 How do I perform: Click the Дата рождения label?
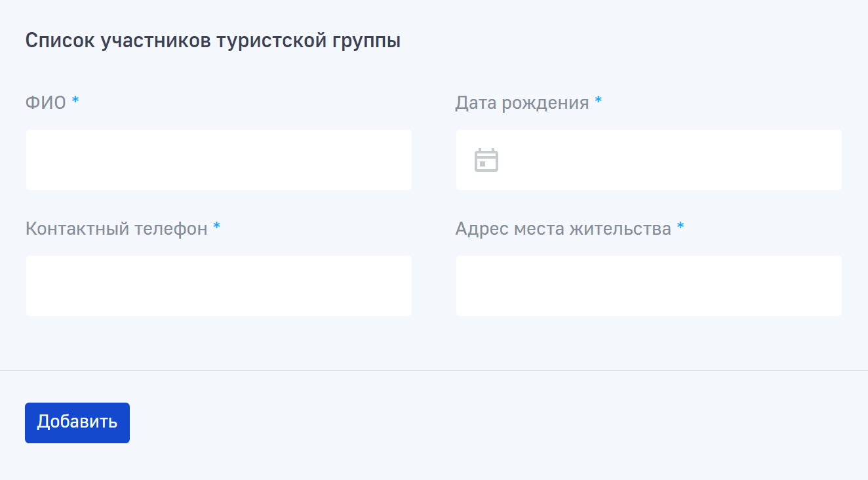pyautogui.click(x=523, y=103)
